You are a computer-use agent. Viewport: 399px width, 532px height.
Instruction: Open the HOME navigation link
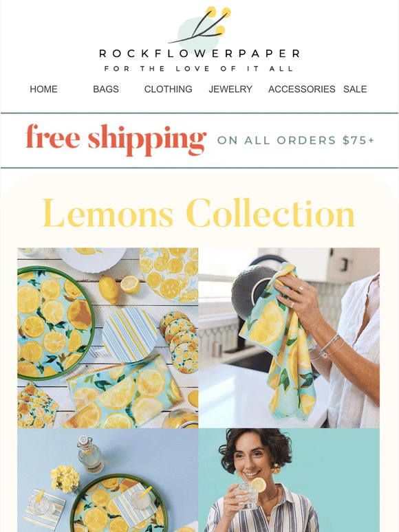click(43, 89)
